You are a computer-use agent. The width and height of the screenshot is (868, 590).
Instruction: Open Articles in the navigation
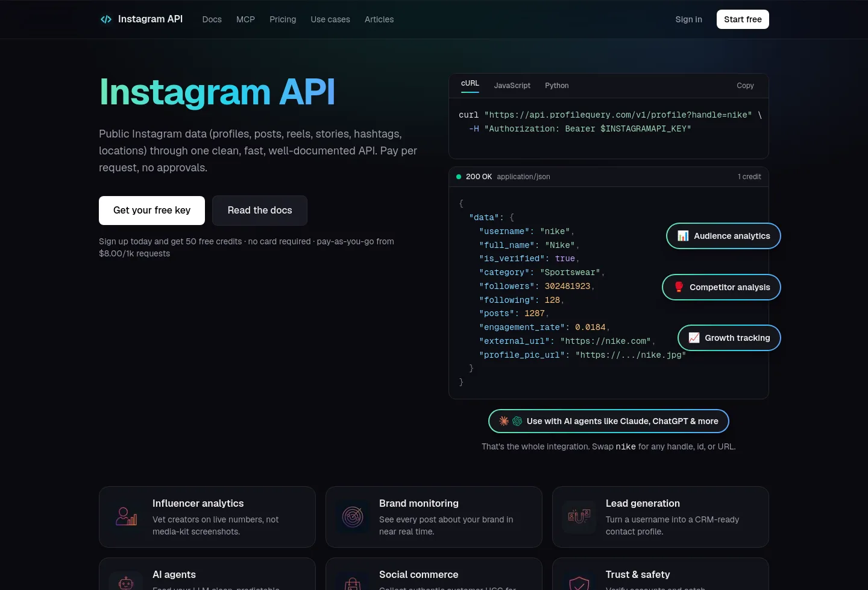[379, 19]
